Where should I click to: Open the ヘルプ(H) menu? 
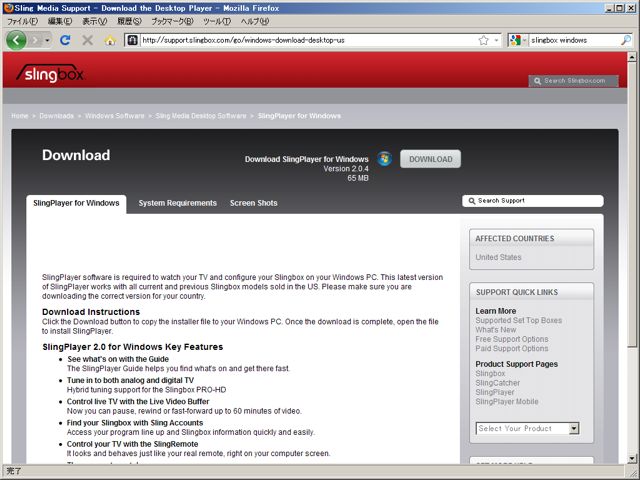point(255,21)
